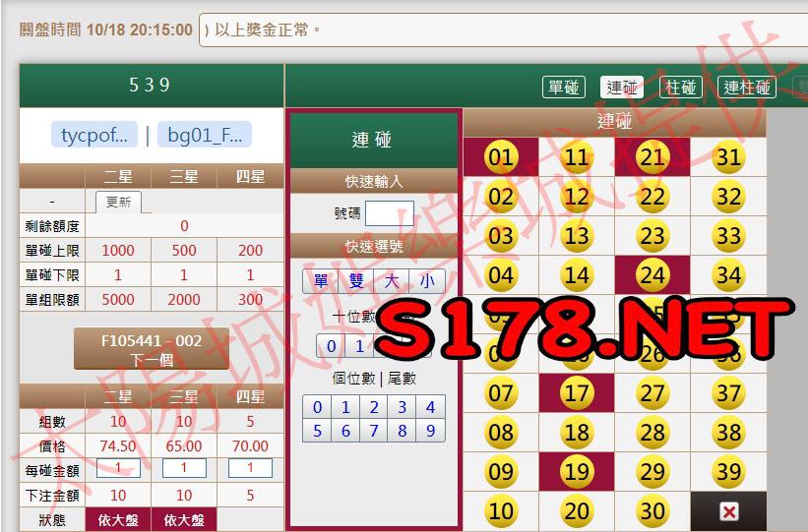Select number ball 08
The image size is (808, 532).
500,432
